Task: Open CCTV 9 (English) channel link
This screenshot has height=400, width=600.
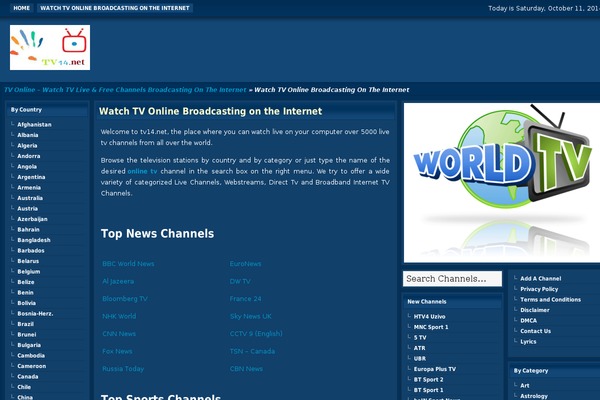Action: tap(256, 334)
